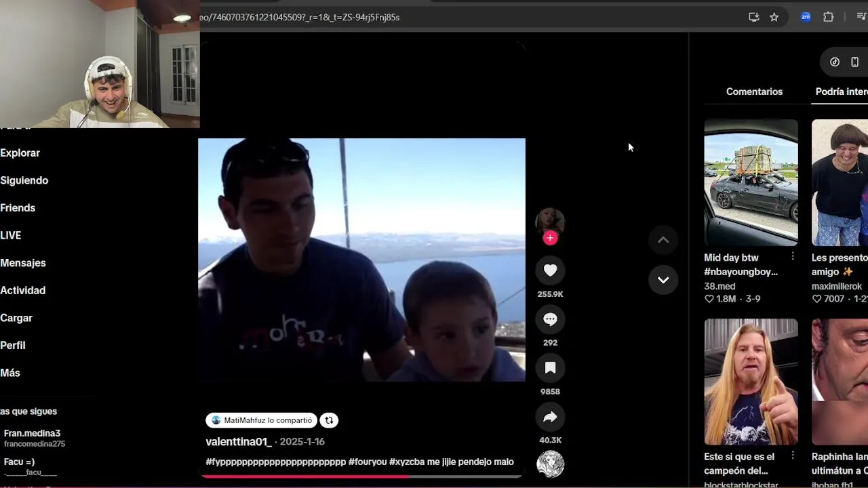The image size is (868, 488).
Task: Seek on the red video progress bar
Action: pyautogui.click(x=361, y=476)
